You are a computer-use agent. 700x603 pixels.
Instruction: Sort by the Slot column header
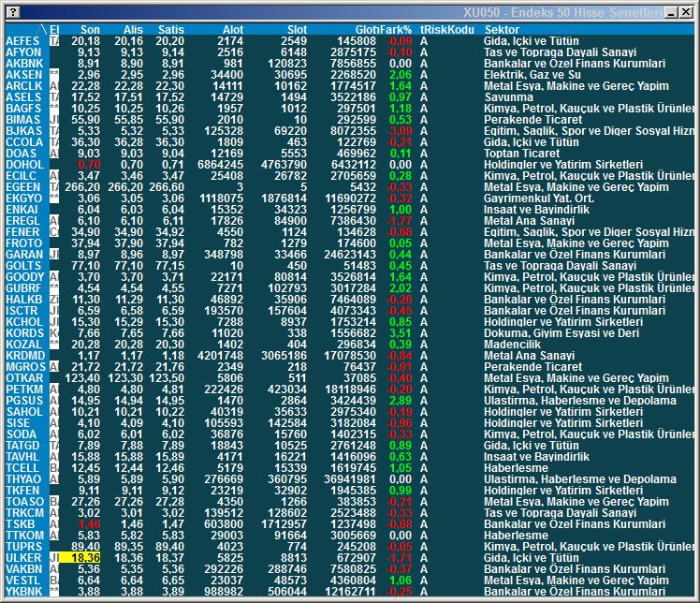[297, 29]
